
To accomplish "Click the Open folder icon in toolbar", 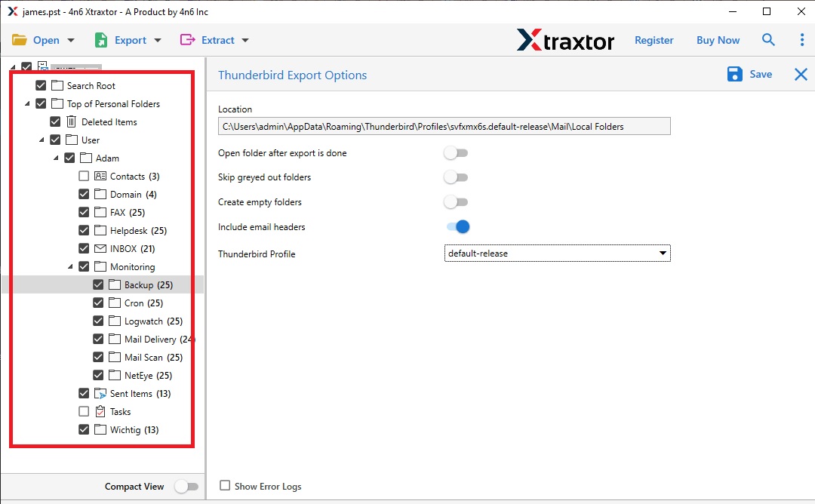I will click(18, 39).
